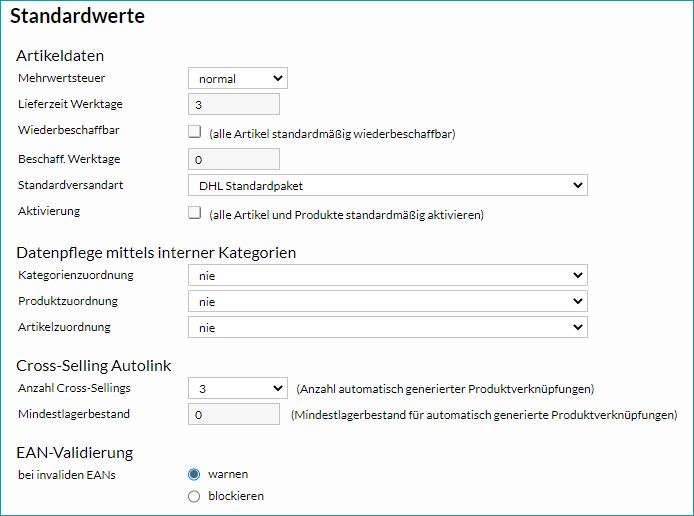The width and height of the screenshot is (694, 516).
Task: Click the Artikeldaten section heading
Action: click(x=60, y=56)
